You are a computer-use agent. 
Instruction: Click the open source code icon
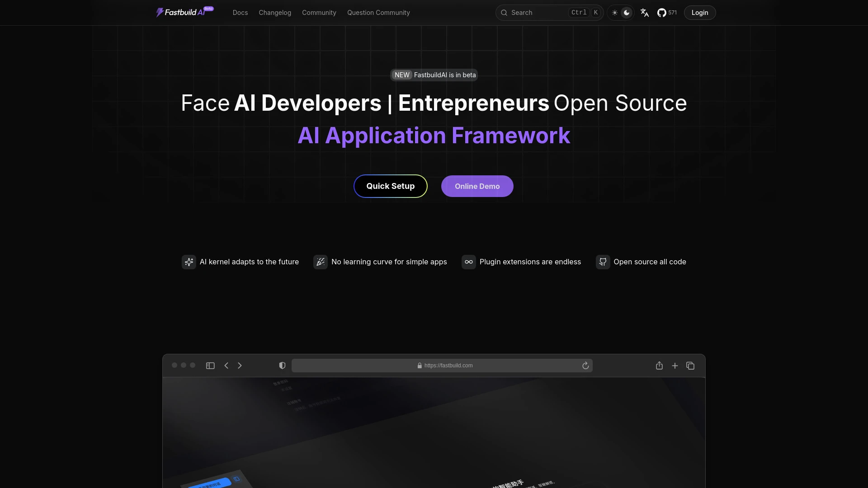(603, 262)
